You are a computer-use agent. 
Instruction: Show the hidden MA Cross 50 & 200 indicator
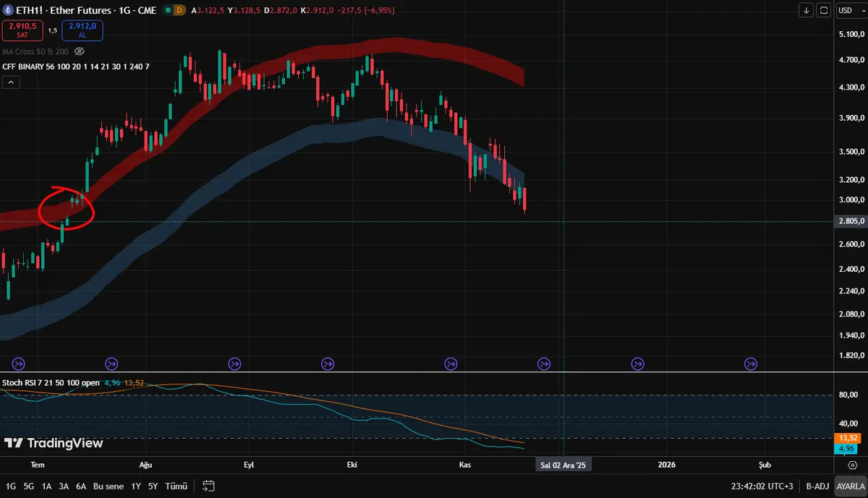[80, 51]
